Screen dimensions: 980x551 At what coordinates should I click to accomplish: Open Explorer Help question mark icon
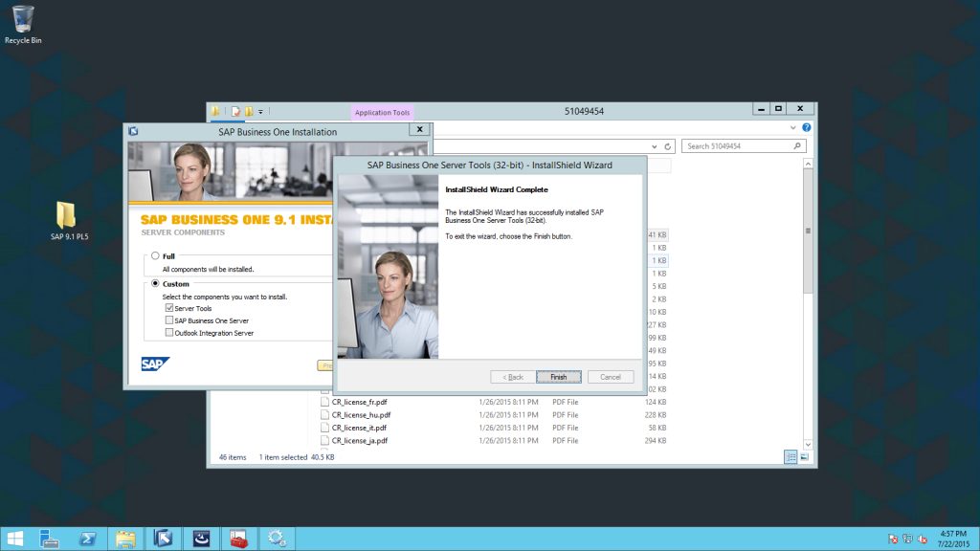[806, 127]
